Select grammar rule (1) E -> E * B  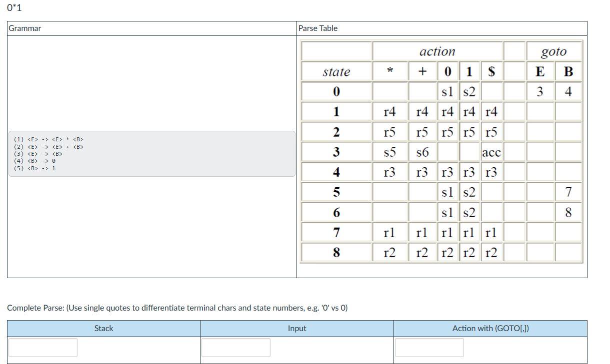47,139
